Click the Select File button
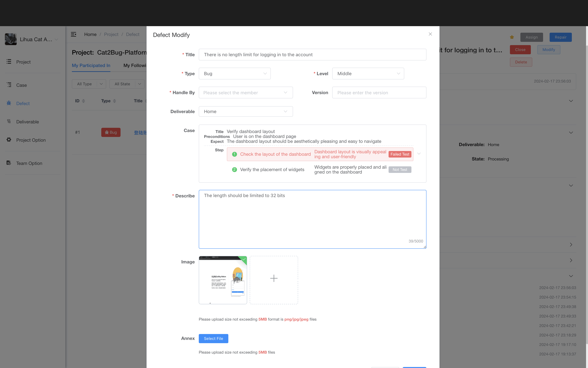 tap(213, 339)
